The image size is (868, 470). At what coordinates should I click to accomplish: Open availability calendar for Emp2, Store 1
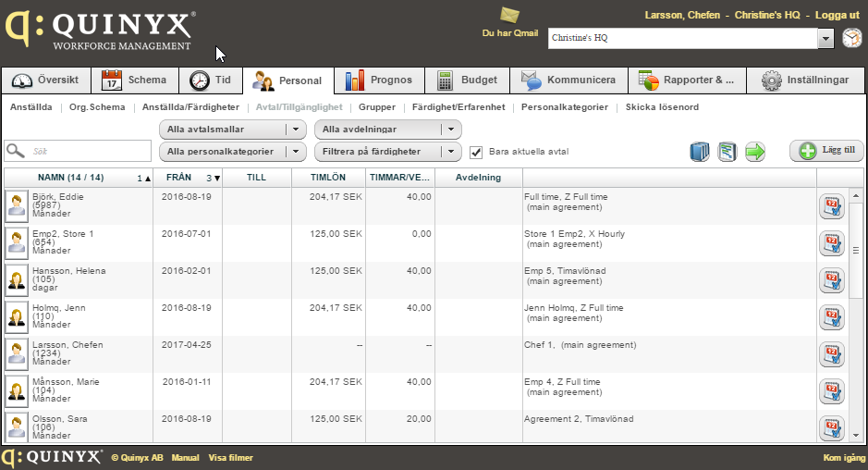pyautogui.click(x=831, y=243)
